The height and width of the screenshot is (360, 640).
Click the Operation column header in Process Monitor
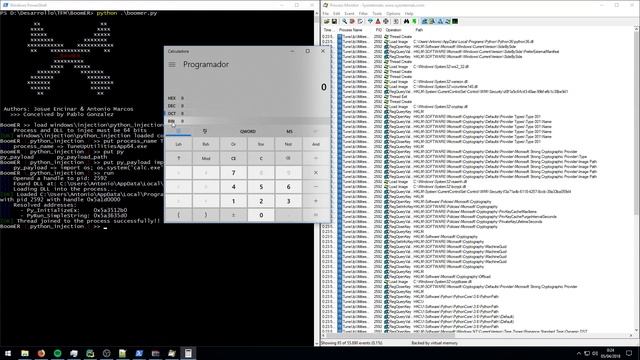point(393,30)
